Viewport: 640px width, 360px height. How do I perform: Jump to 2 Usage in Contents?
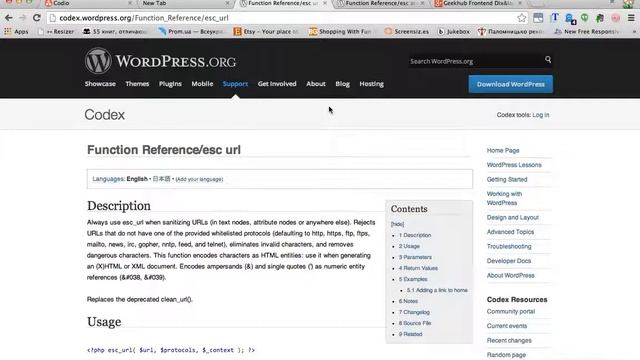click(409, 246)
